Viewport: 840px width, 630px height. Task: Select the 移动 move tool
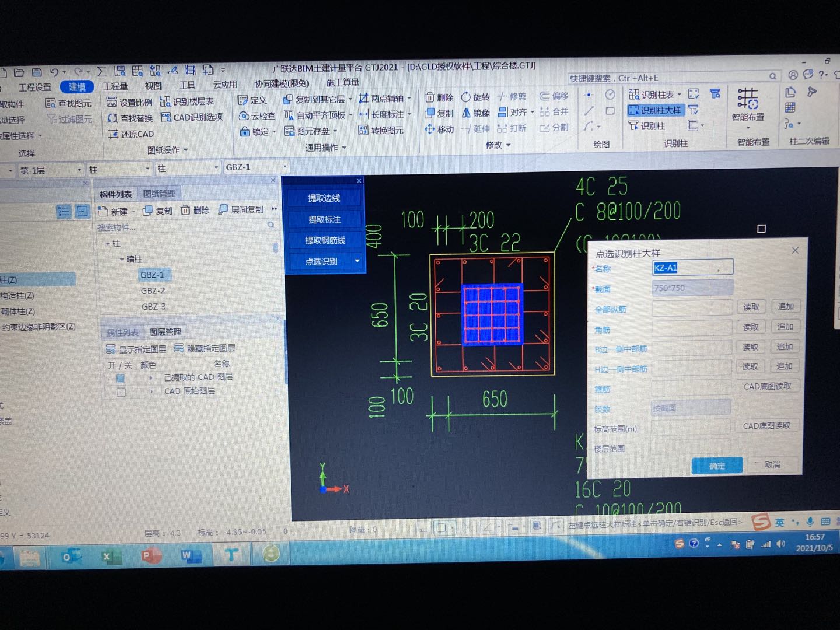tap(439, 129)
